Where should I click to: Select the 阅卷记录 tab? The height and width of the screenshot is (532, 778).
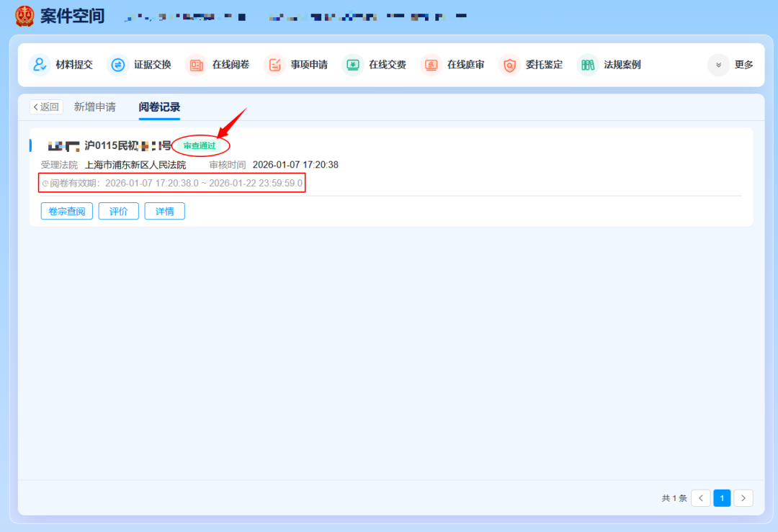pos(159,107)
